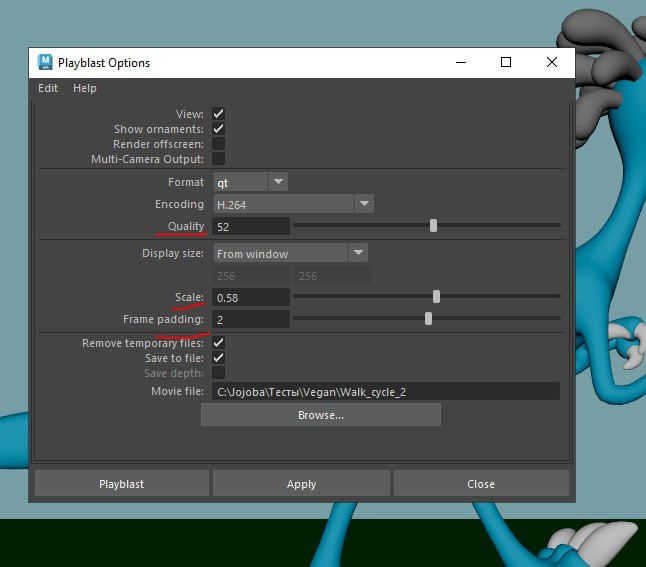Click the Render offscreen: label
Image resolution: width=646 pixels, height=567 pixels.
158,144
